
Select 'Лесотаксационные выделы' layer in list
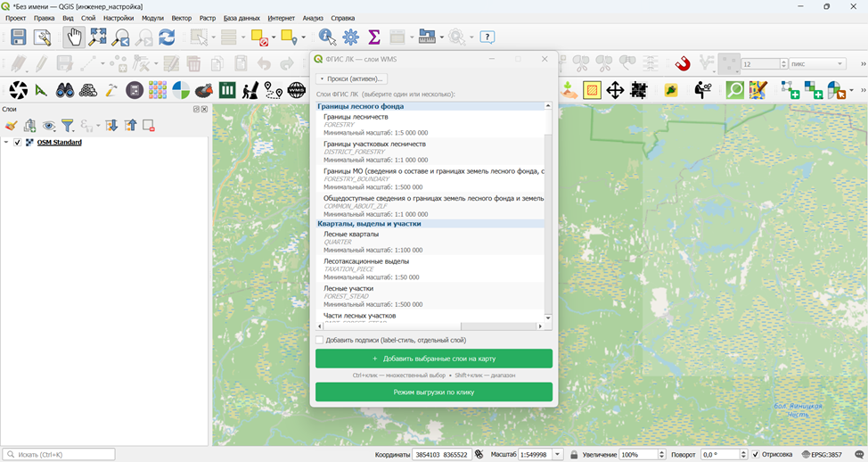[430, 268]
